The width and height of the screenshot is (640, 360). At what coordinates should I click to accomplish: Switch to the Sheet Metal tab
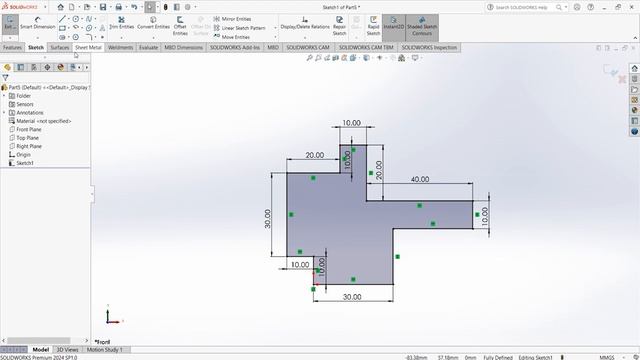[x=88, y=47]
